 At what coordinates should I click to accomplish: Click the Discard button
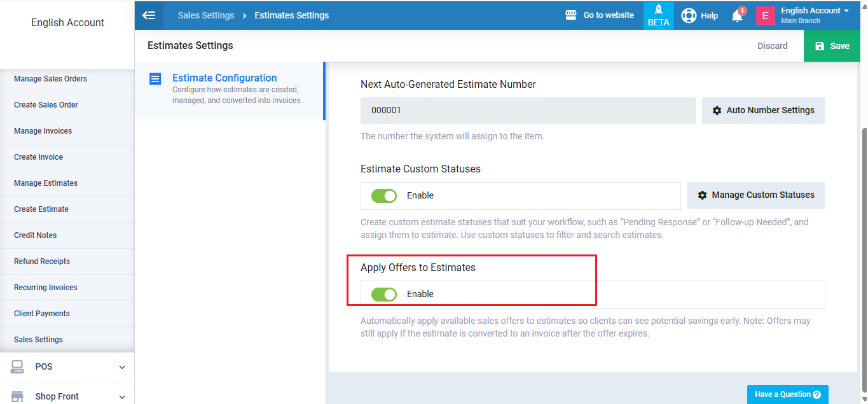point(772,46)
